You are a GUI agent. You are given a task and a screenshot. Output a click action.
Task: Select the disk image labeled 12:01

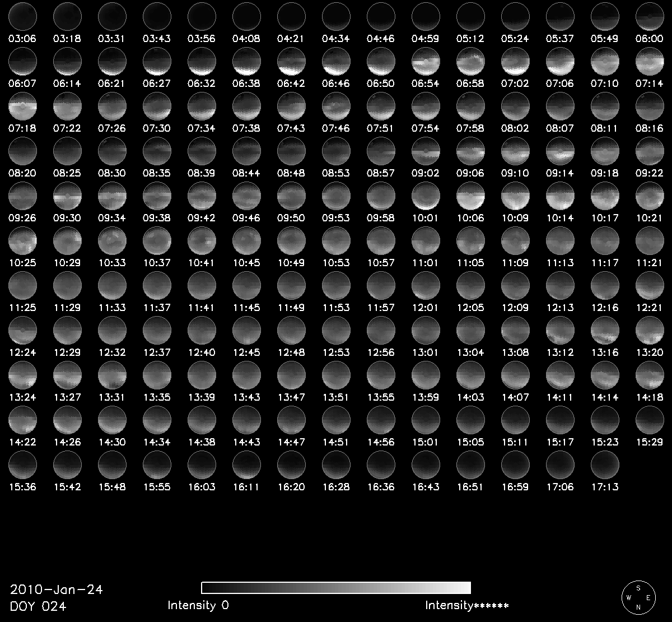(x=426, y=285)
